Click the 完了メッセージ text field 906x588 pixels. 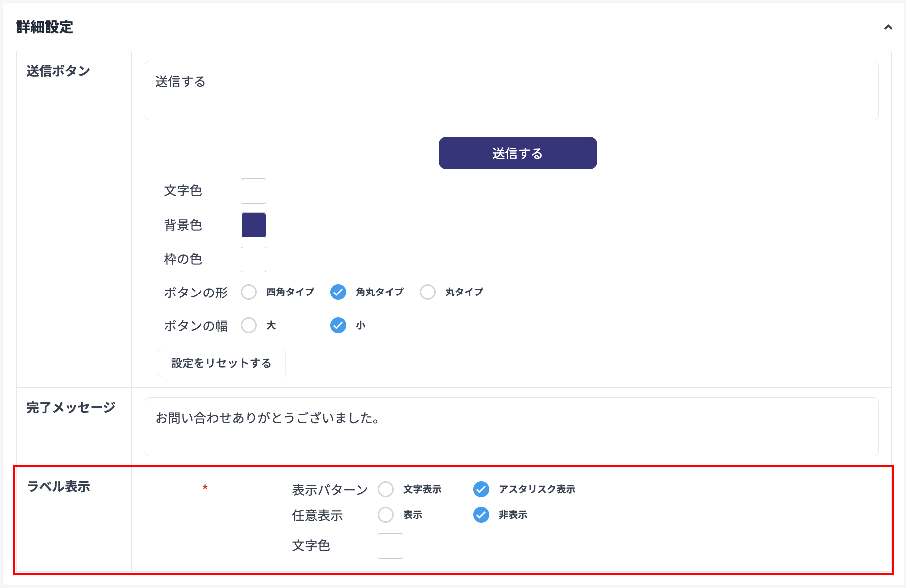coord(511,426)
